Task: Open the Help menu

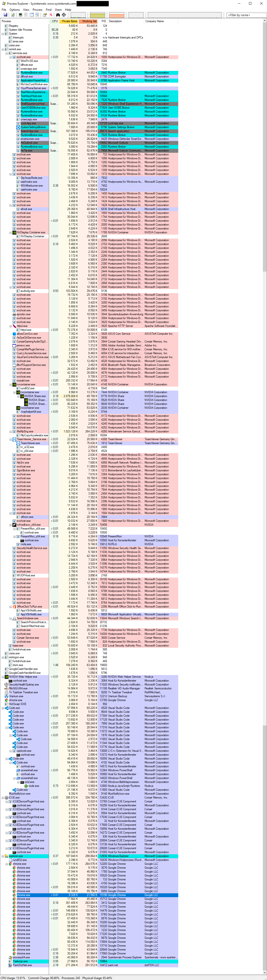Action: click(x=68, y=10)
